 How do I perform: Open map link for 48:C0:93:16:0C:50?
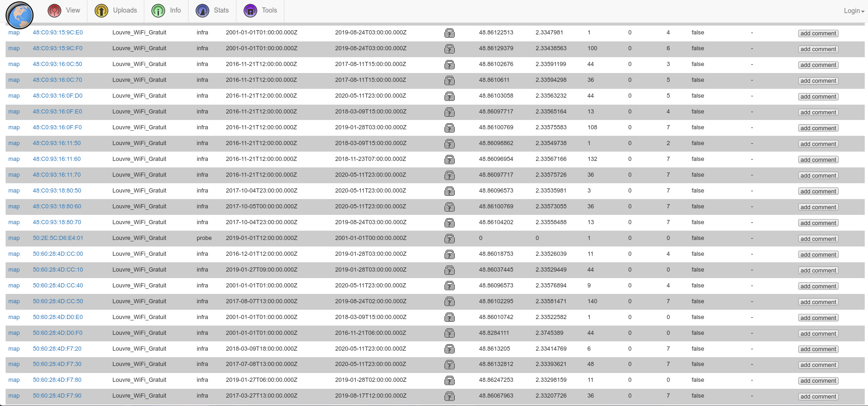pos(14,64)
